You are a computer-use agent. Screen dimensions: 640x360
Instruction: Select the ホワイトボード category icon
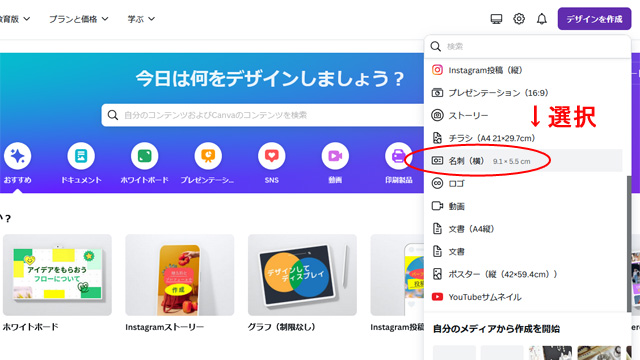[144, 156]
